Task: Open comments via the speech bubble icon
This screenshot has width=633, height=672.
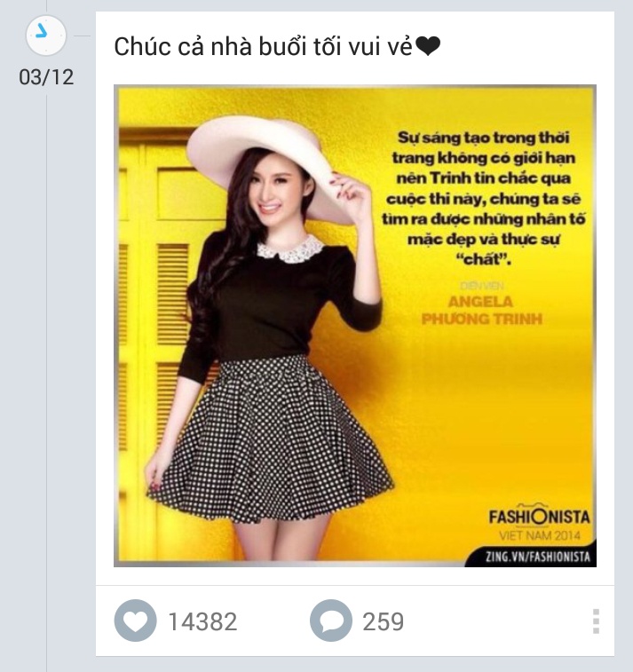Action: pyautogui.click(x=331, y=621)
